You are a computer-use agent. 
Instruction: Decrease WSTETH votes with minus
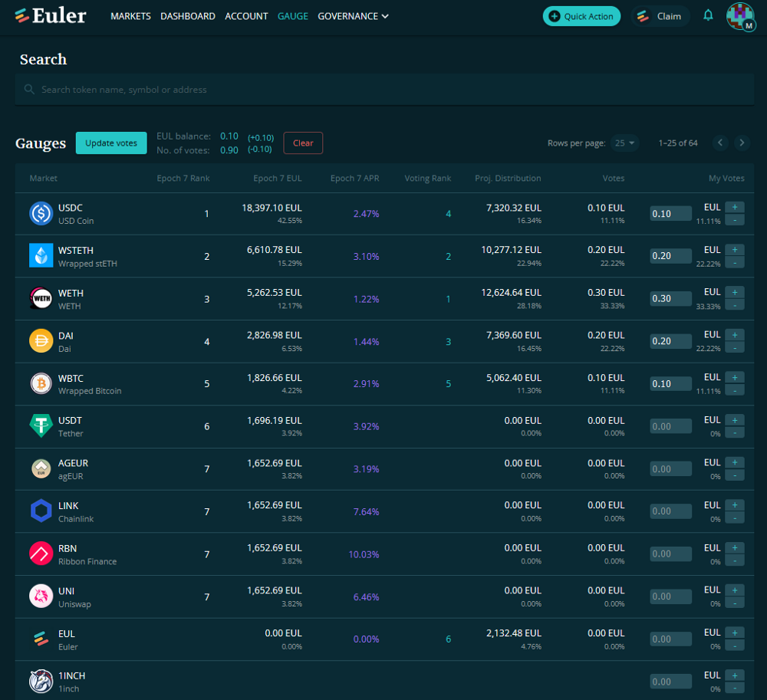click(x=735, y=263)
